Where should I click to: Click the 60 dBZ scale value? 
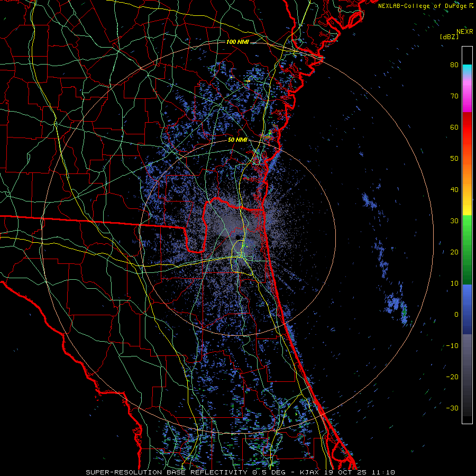click(454, 127)
